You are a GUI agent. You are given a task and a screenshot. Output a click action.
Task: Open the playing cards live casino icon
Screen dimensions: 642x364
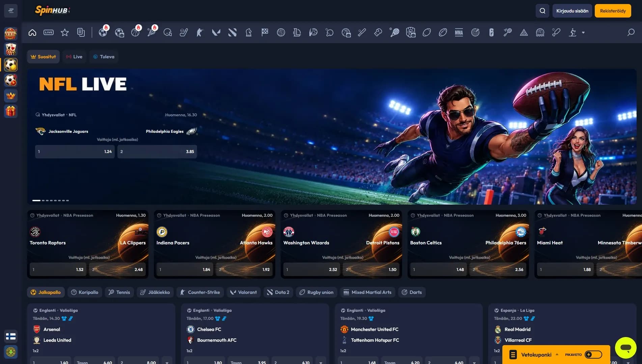pos(11,49)
